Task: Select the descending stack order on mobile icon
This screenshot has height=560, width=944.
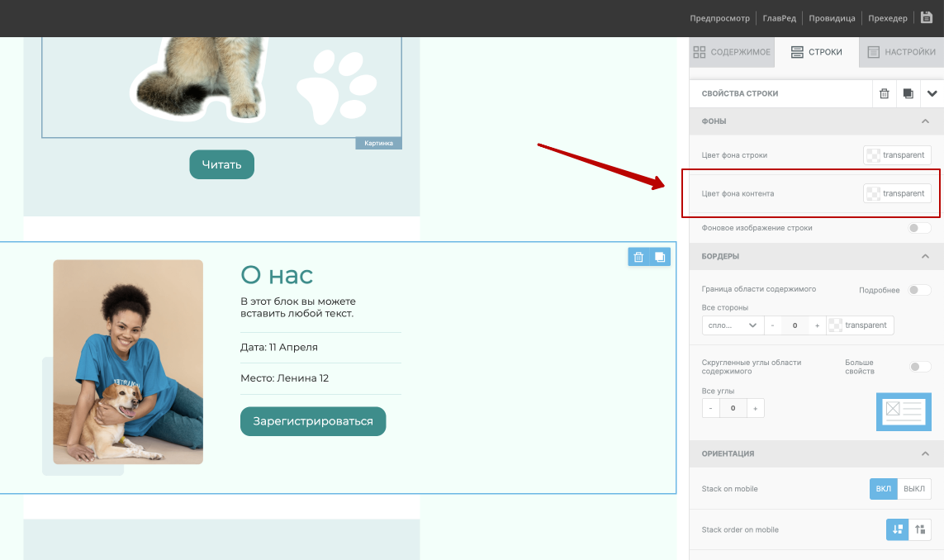Action: [x=898, y=529]
